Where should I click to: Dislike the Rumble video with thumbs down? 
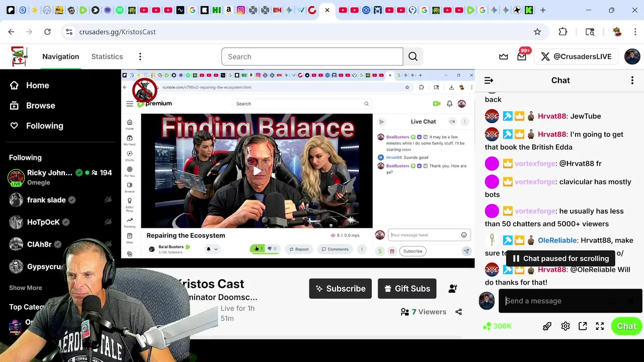coord(272,249)
